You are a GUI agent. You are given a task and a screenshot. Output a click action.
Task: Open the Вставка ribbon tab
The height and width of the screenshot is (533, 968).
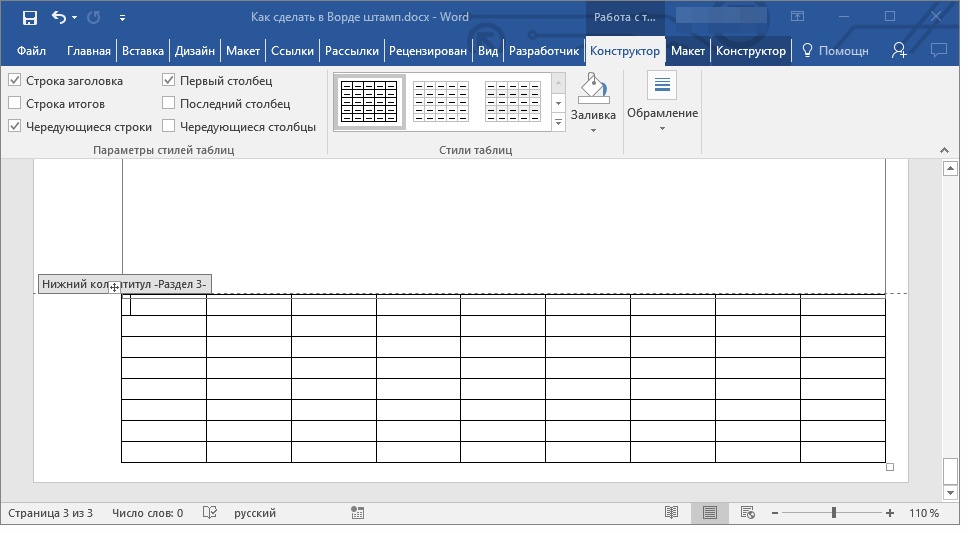pyautogui.click(x=142, y=51)
